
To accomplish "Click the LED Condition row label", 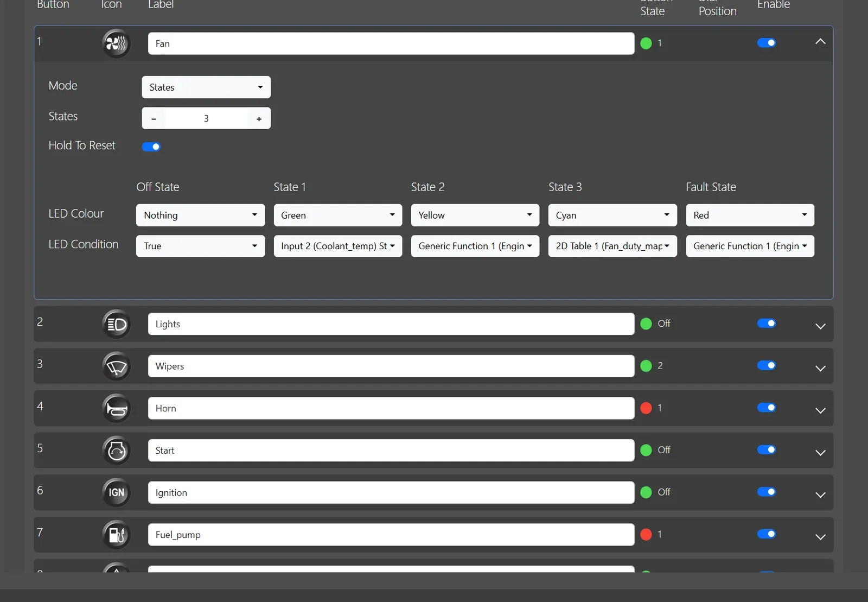I will (84, 244).
